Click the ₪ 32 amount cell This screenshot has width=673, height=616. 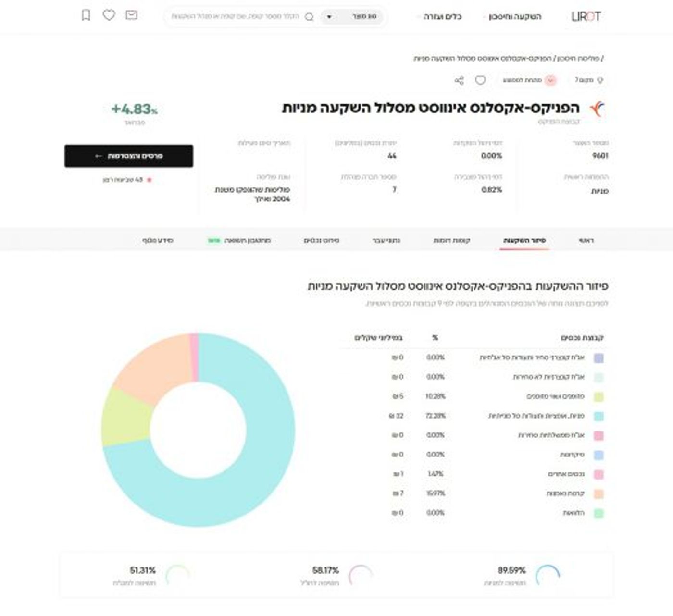(x=396, y=416)
